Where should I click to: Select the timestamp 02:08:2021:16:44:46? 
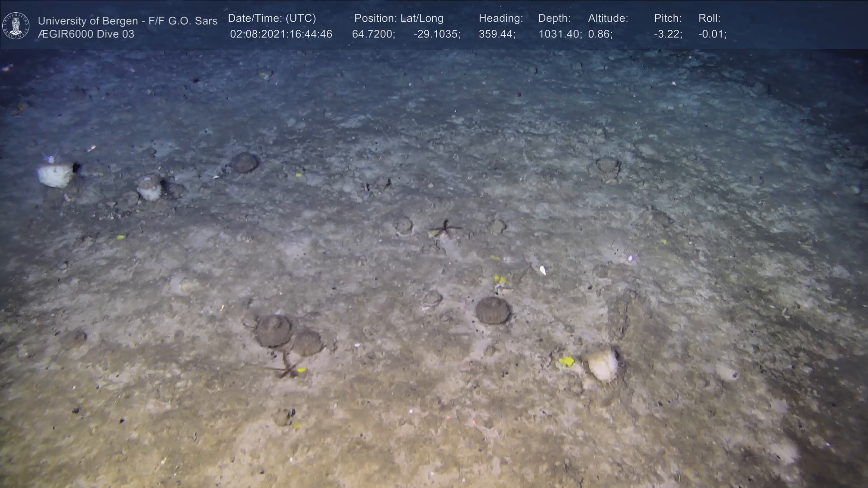(281, 34)
